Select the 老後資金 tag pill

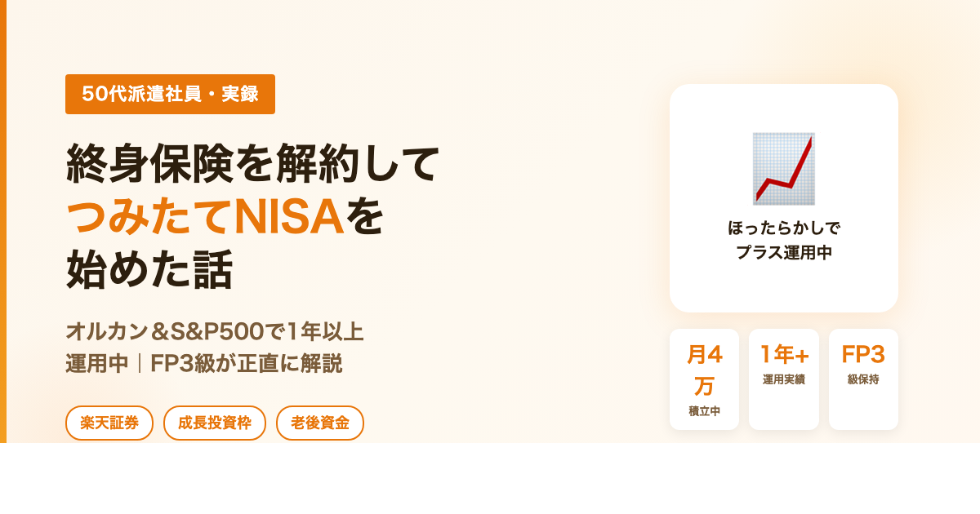[320, 423]
